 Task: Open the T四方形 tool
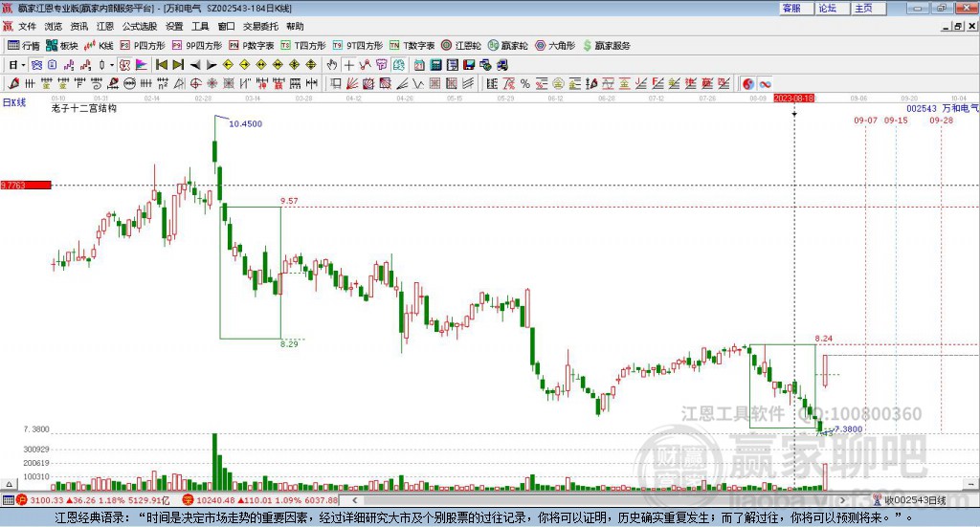[303, 46]
